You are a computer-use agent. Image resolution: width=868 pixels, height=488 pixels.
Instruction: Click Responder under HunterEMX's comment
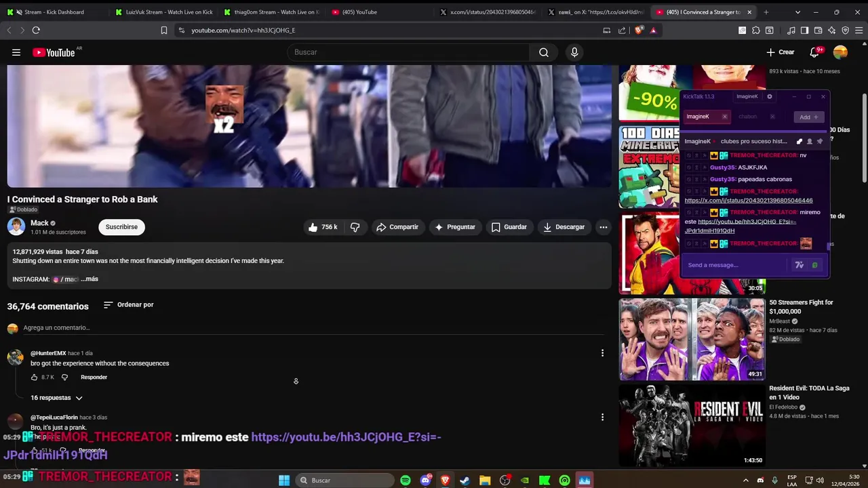[x=94, y=377]
